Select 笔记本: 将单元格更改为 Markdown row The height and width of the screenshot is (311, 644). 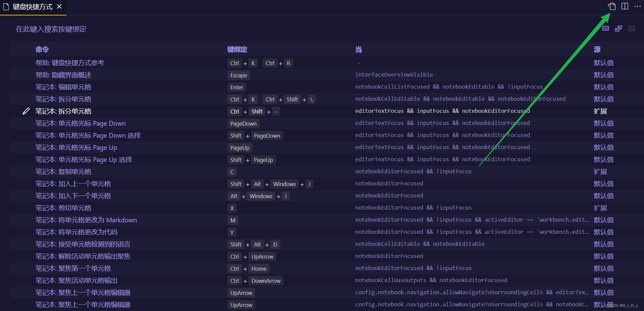point(327,220)
